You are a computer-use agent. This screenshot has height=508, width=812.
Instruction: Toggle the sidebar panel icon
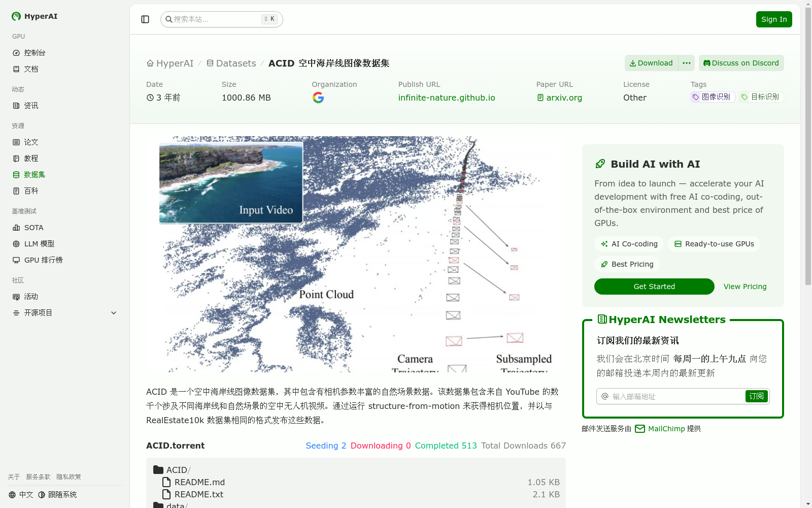(145, 19)
